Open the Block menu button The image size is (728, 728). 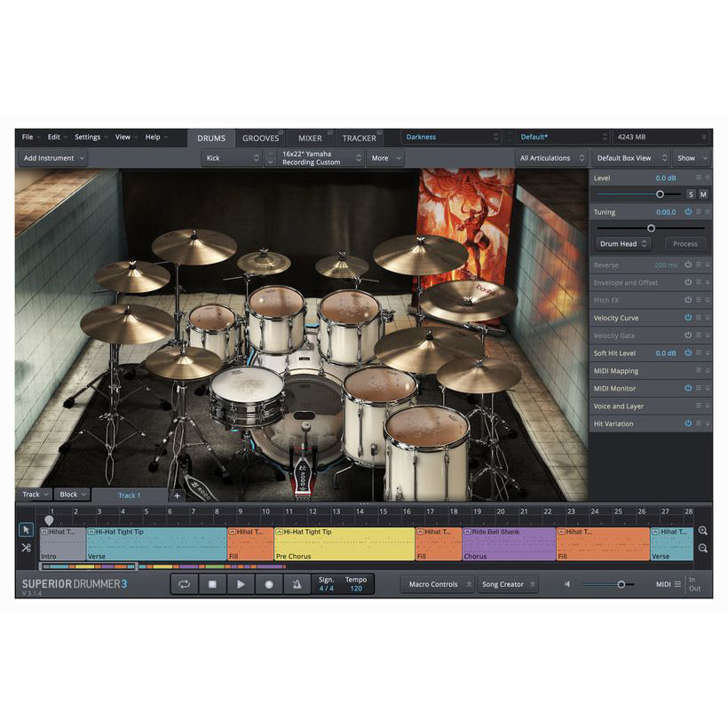[72, 495]
